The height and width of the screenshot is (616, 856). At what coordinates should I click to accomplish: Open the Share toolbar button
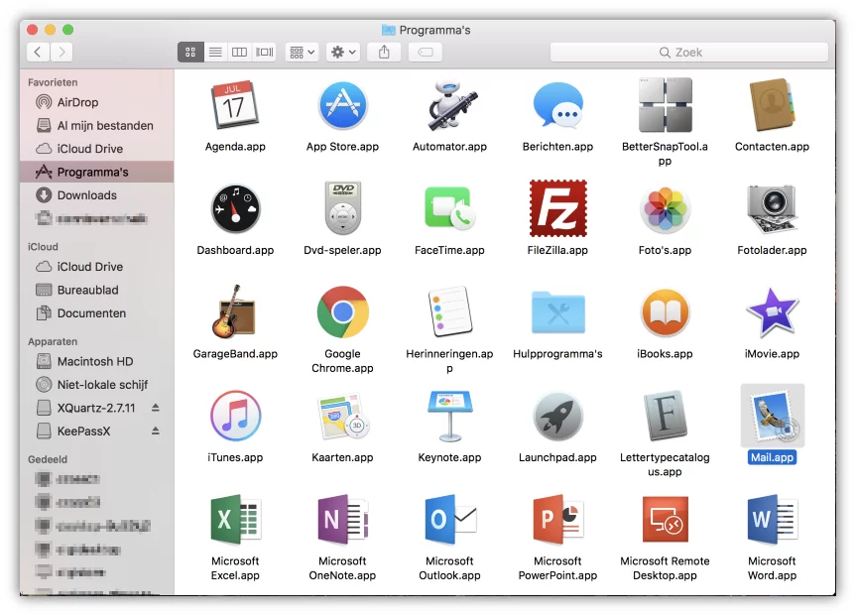pyautogui.click(x=384, y=52)
